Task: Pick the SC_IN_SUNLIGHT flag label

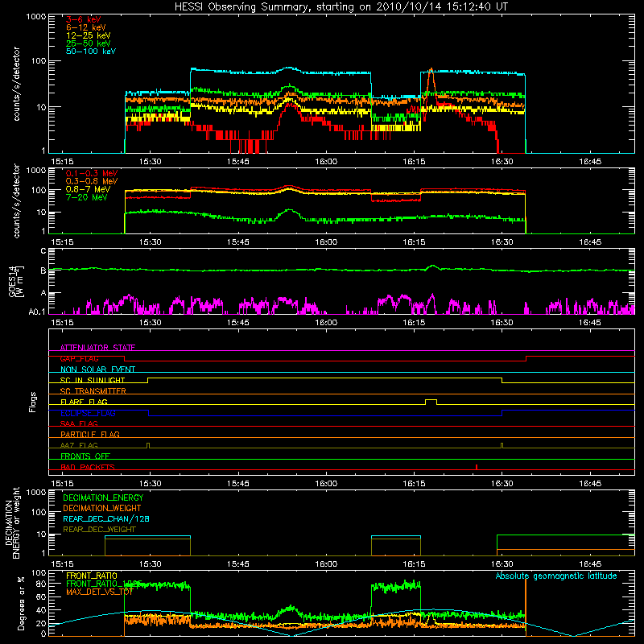Action: click(93, 380)
